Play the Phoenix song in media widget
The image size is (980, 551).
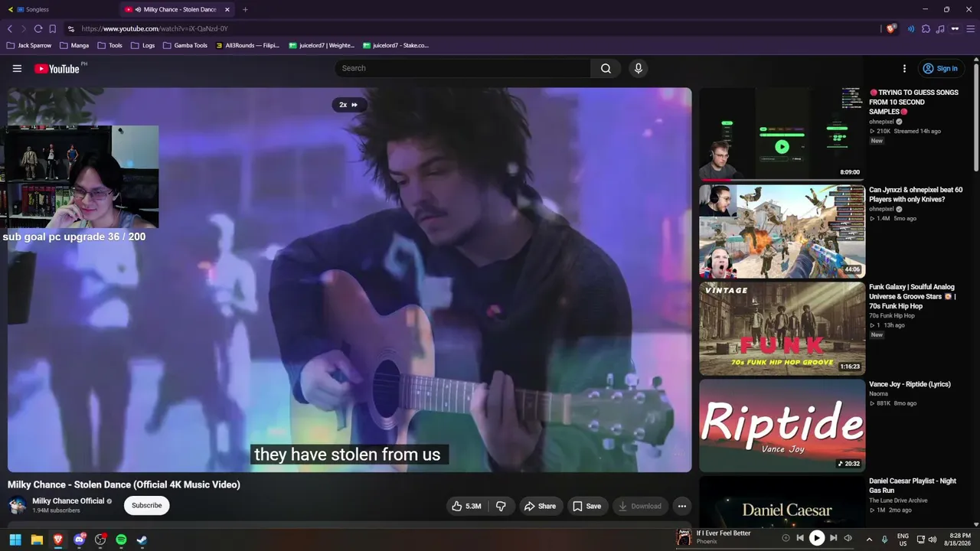pos(817,538)
